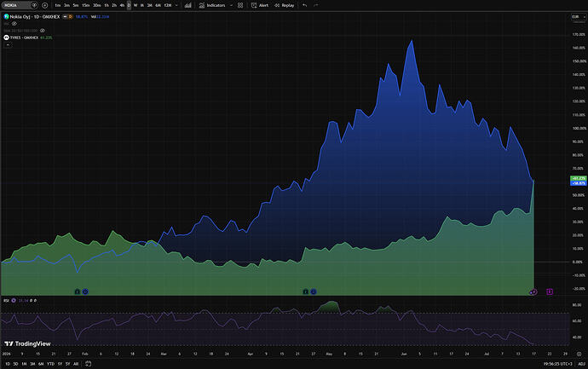Click the undo arrow icon
This screenshot has height=369, width=588.
(x=304, y=5)
